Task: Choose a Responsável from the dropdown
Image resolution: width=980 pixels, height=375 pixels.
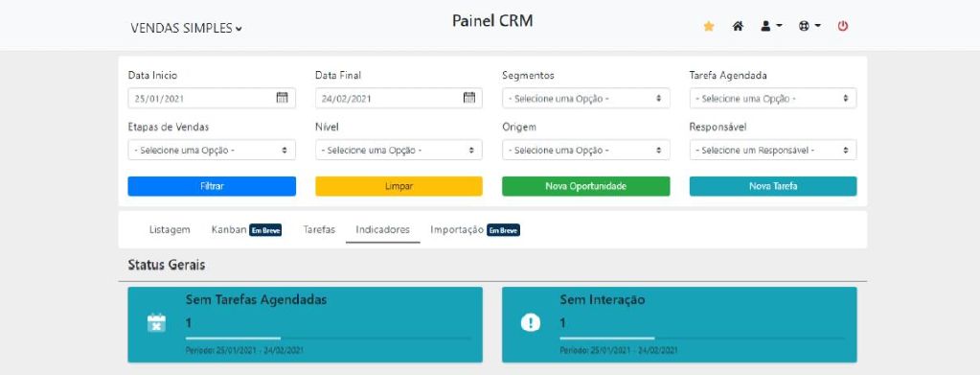Action: pos(773,151)
